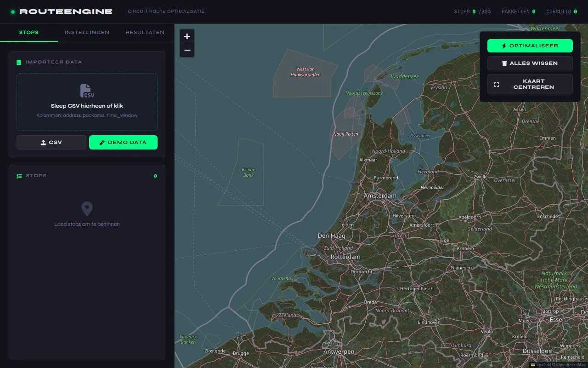This screenshot has height=368, width=588.
Task: Click the Pakketten counter in header
Action: point(519,11)
